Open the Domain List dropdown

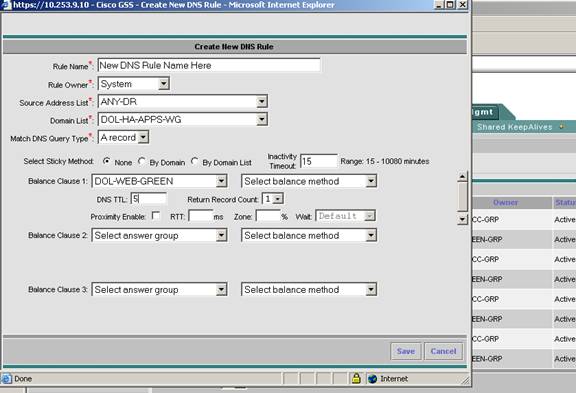(183, 119)
